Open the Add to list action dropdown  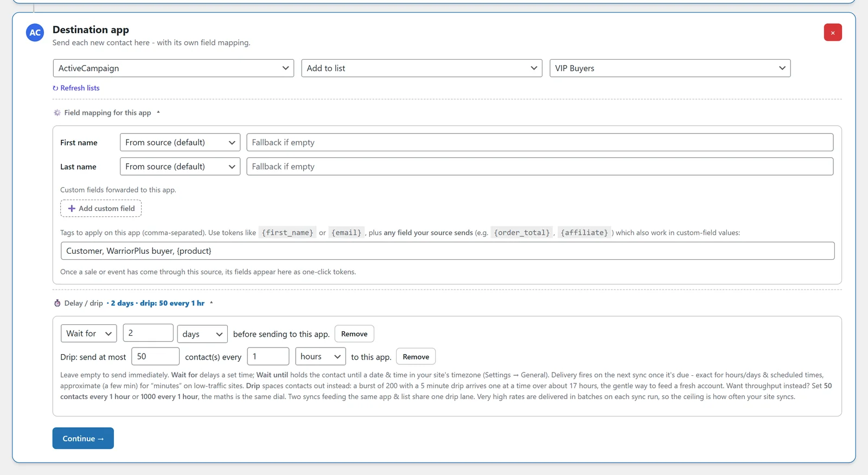pyautogui.click(x=422, y=68)
